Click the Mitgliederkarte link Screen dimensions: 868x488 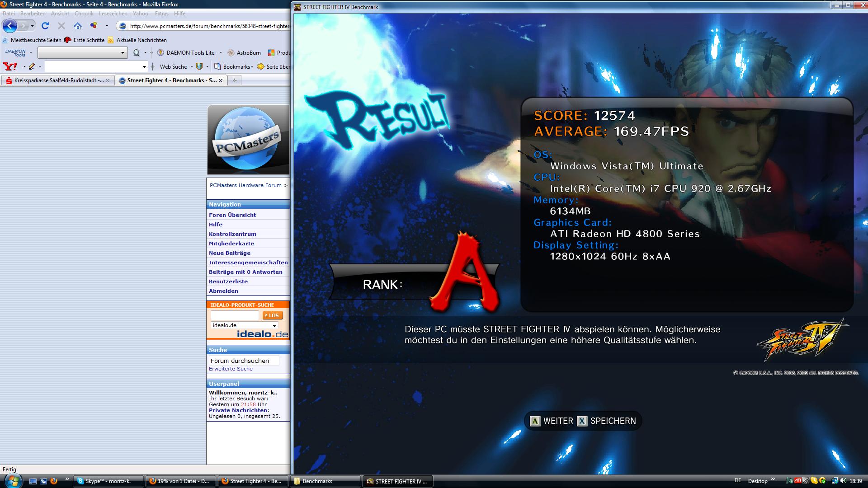(231, 244)
